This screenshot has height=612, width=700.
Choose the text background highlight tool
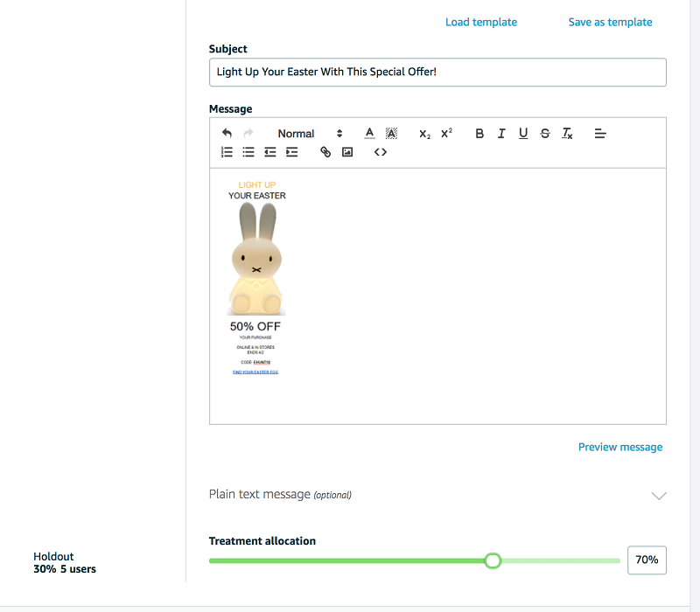391,133
